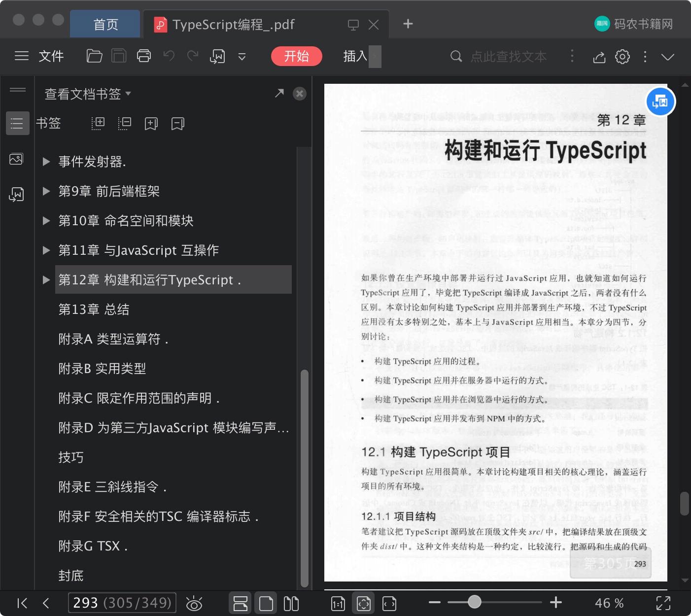Switch to the 首页 tab
Screen dimensions: 691x616
(x=105, y=24)
